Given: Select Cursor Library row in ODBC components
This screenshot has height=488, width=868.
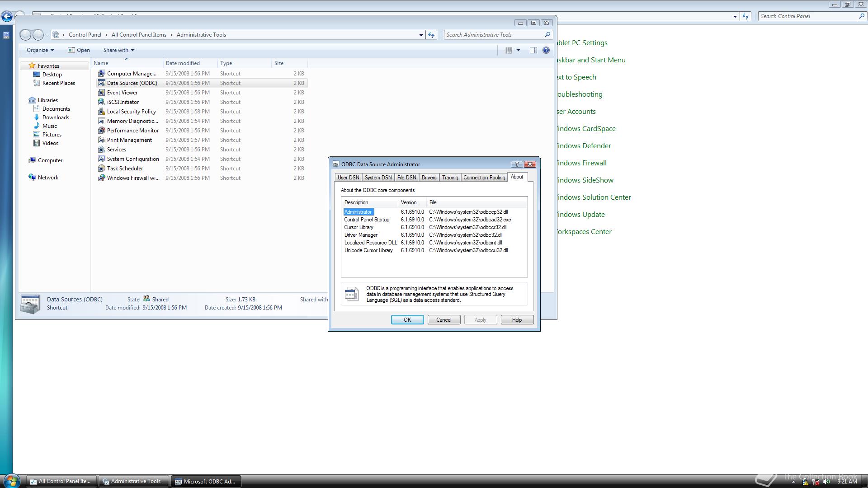Looking at the screenshot, I should 434,227.
